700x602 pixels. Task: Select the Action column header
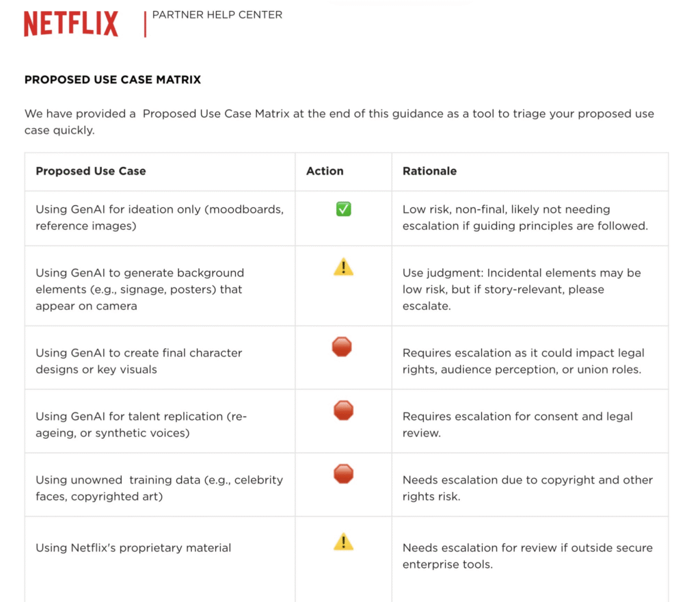(x=325, y=171)
